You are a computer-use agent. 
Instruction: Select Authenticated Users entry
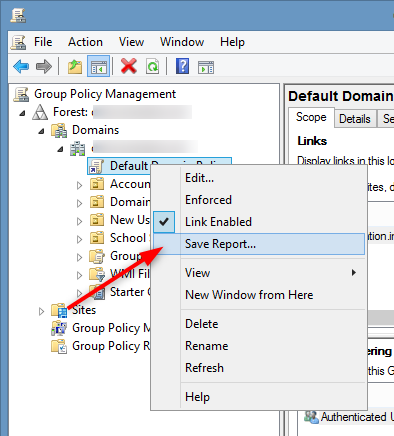357,417
